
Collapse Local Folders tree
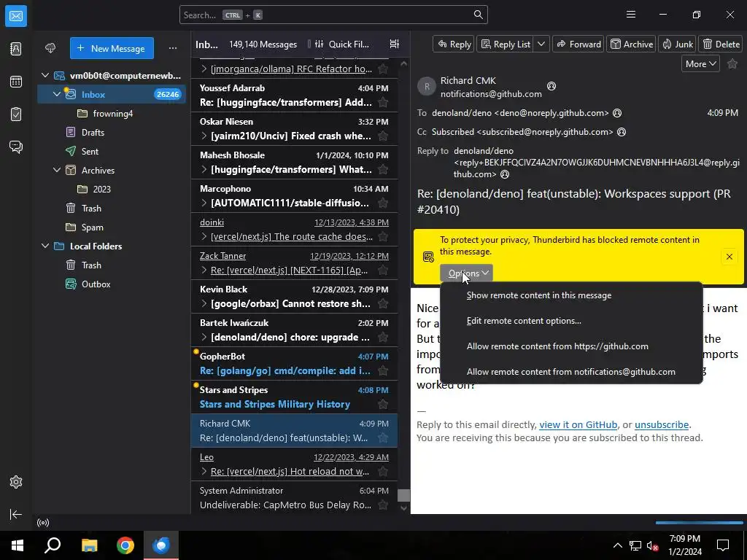(45, 246)
